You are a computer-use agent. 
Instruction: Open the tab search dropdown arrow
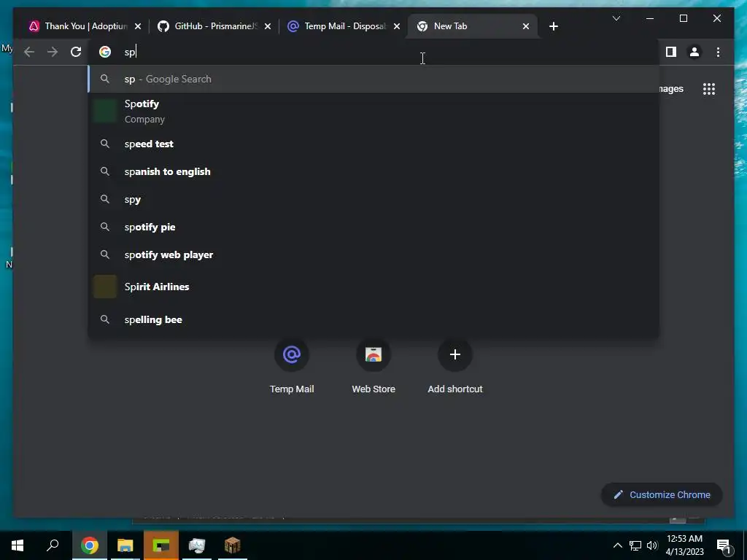616,18
